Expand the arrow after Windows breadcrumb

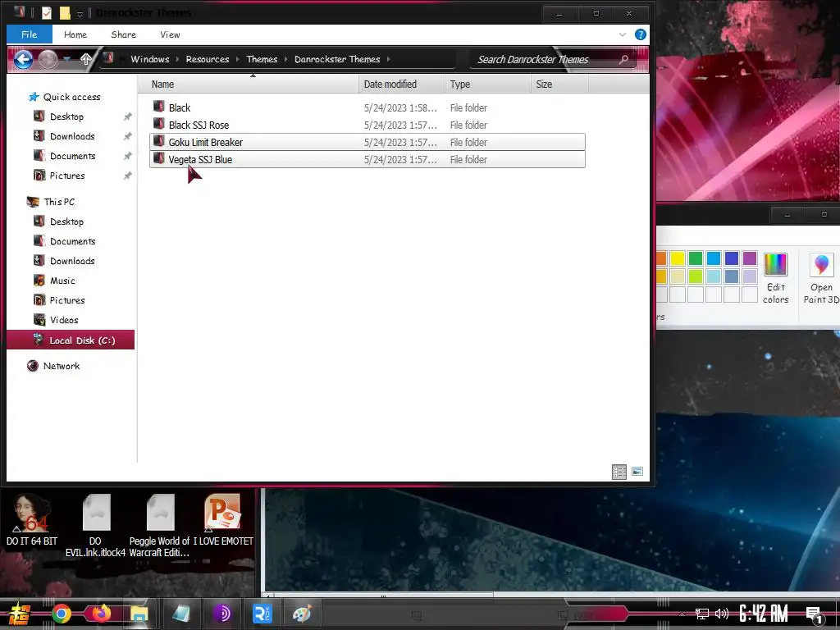pos(177,59)
